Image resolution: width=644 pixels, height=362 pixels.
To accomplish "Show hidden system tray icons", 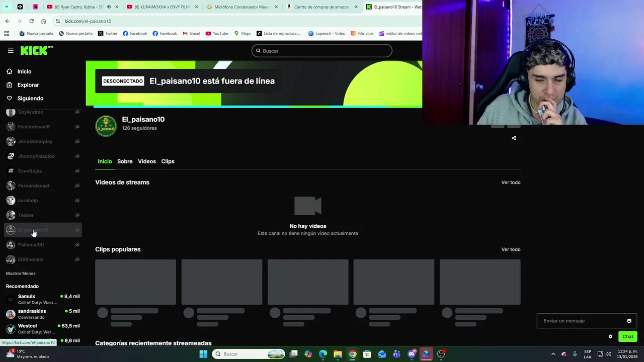I will coord(553,354).
